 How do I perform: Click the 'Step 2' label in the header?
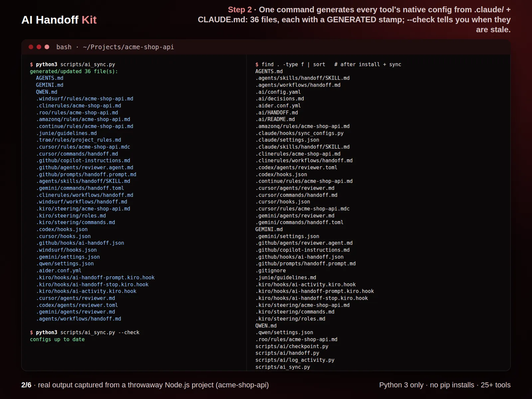click(x=240, y=10)
